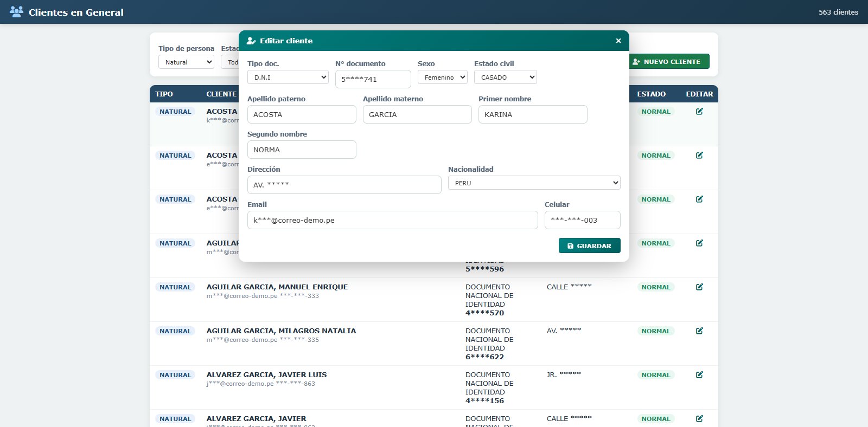Open the Nacionalidad dropdown
The height and width of the screenshot is (427, 868).
tap(534, 183)
